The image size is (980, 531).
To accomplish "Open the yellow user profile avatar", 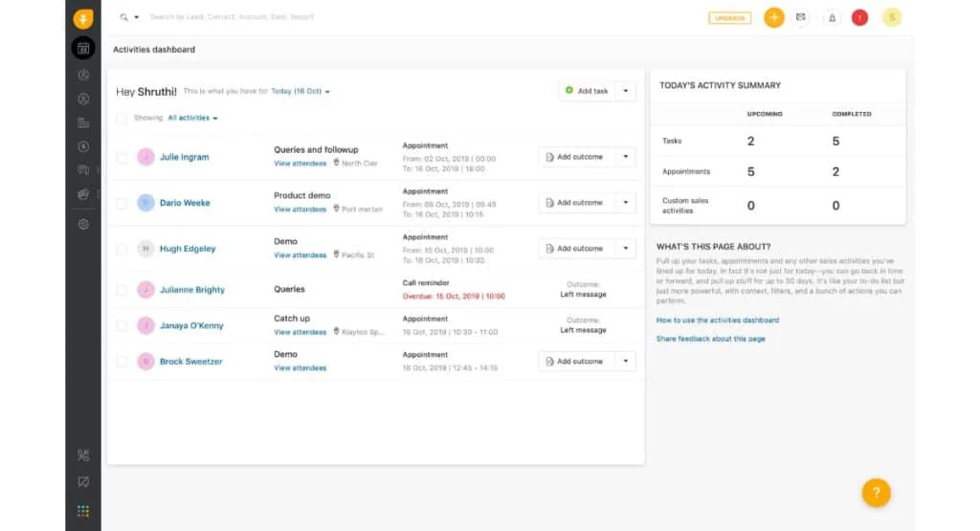I will click(893, 17).
